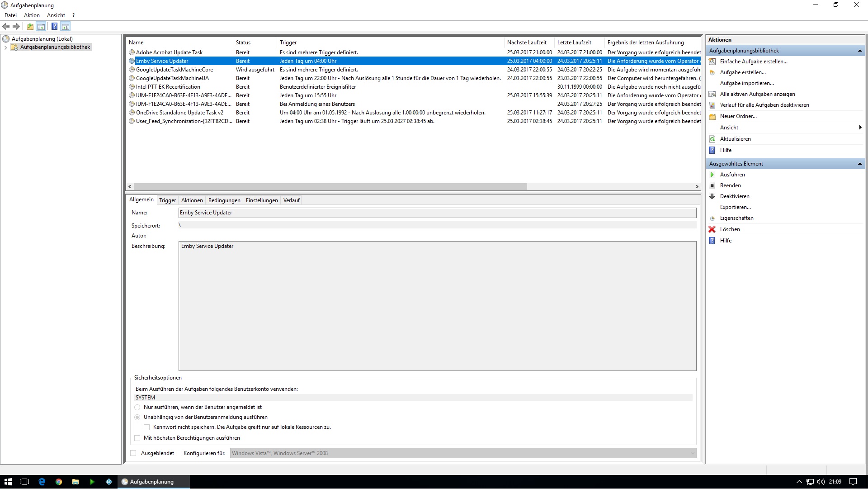Switch to the Trigger tab
The image size is (868, 489).
click(x=168, y=200)
